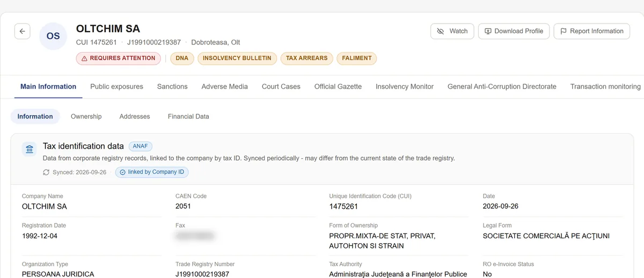
Task: Click Date value 2026-09-26
Action: (501, 206)
